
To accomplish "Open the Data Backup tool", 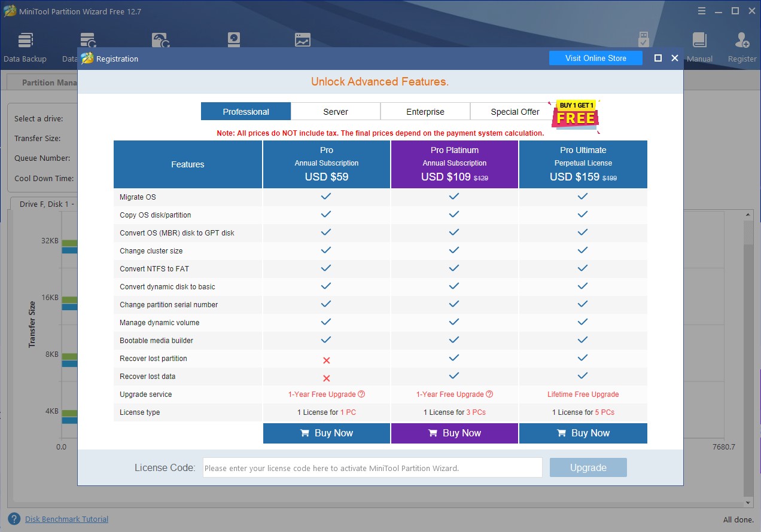I will (x=25, y=47).
